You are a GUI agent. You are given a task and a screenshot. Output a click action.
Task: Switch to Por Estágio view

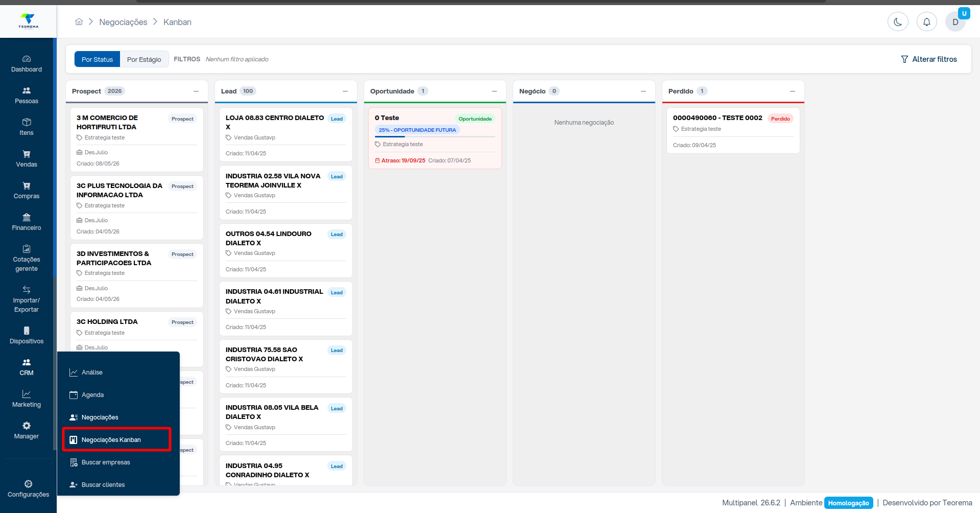click(144, 59)
